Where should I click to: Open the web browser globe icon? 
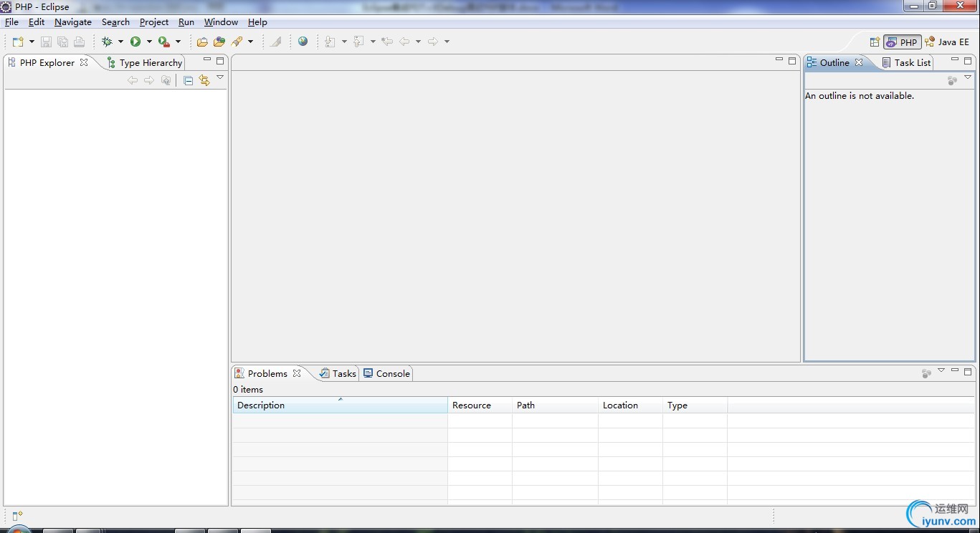[x=303, y=42]
